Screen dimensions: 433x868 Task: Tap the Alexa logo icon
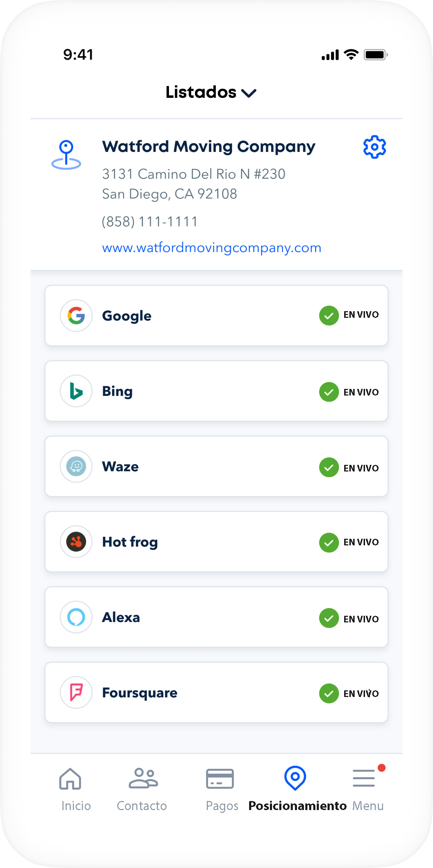76,617
